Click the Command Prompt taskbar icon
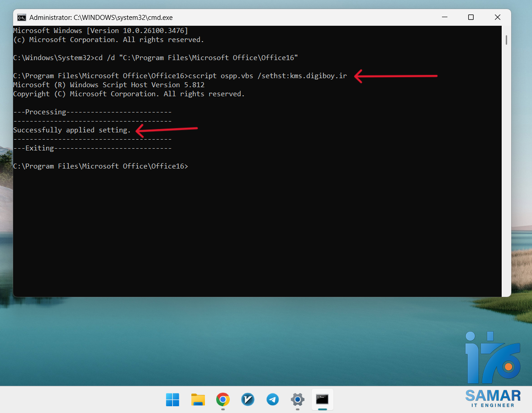The width and height of the screenshot is (532, 413). point(322,399)
